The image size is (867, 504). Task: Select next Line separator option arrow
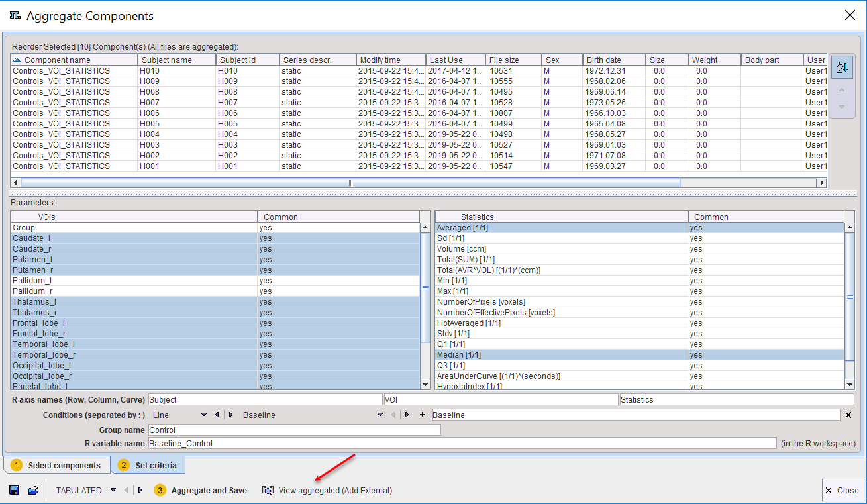tap(230, 415)
